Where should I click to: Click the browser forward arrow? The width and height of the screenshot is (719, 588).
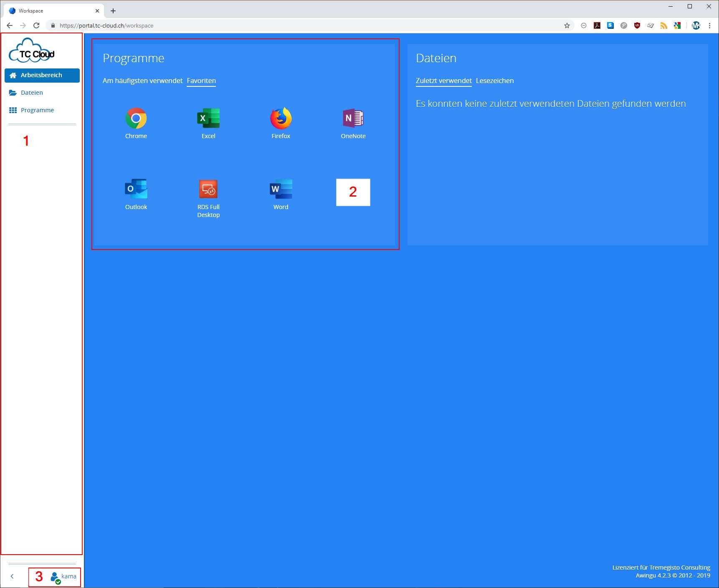pos(23,25)
